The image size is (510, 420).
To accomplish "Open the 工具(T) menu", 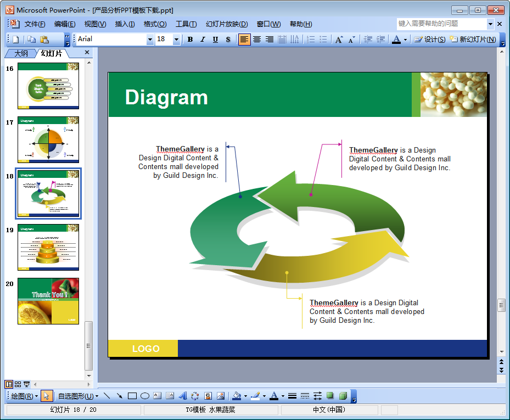I will pos(186,24).
